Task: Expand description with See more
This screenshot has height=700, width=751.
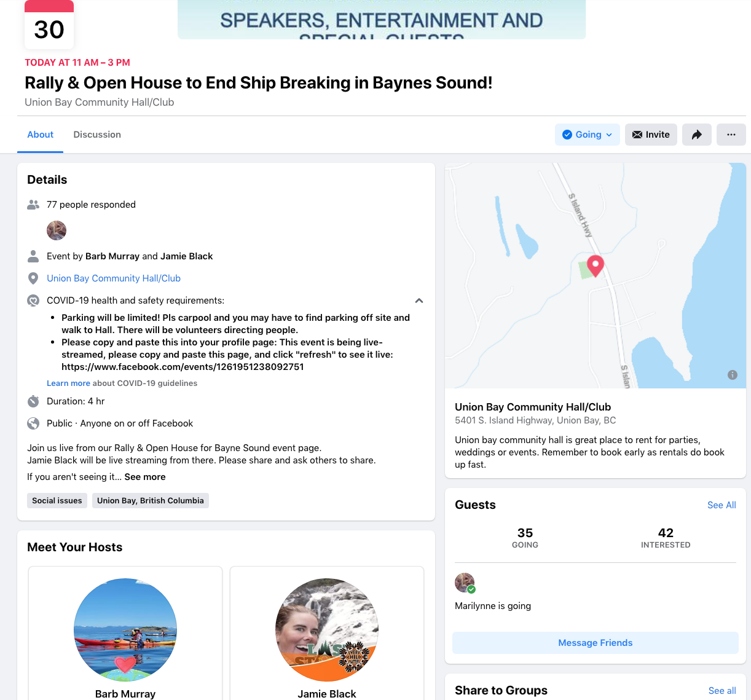Action: click(145, 477)
